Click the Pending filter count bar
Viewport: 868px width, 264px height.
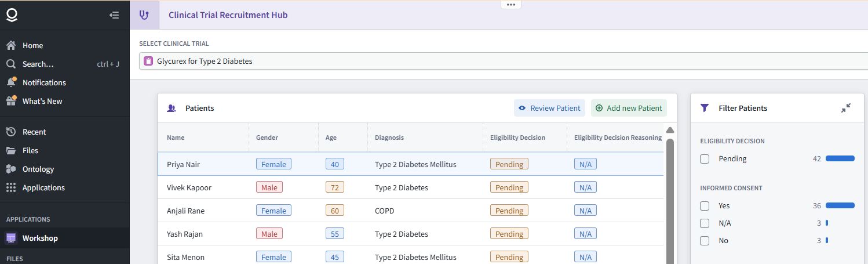[x=840, y=159]
